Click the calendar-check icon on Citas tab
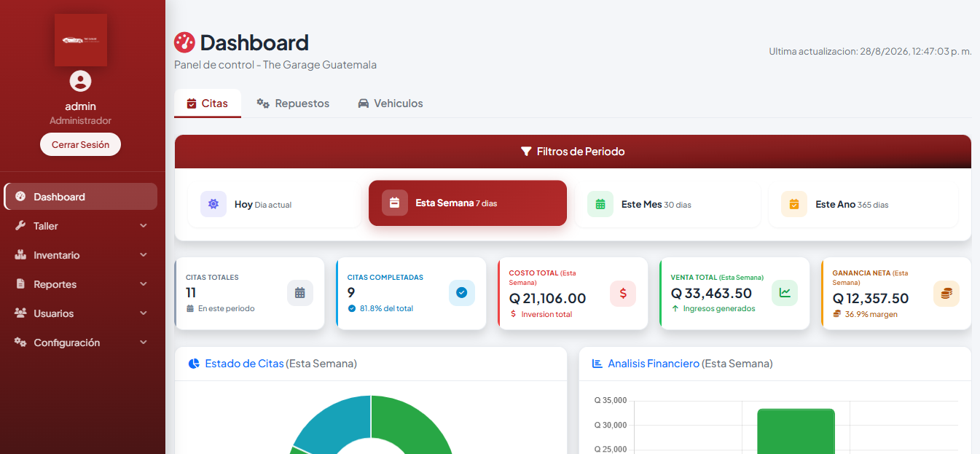 [192, 103]
